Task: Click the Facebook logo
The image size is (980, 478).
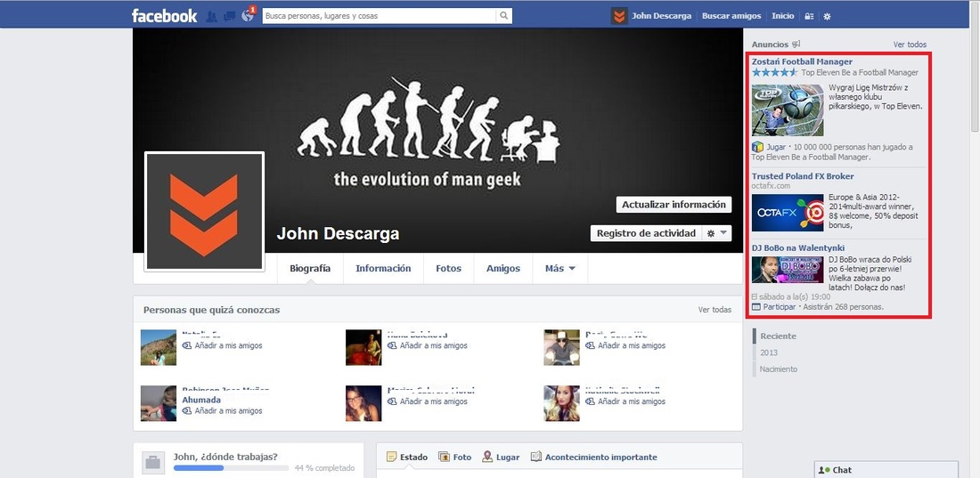Action: pos(165,16)
